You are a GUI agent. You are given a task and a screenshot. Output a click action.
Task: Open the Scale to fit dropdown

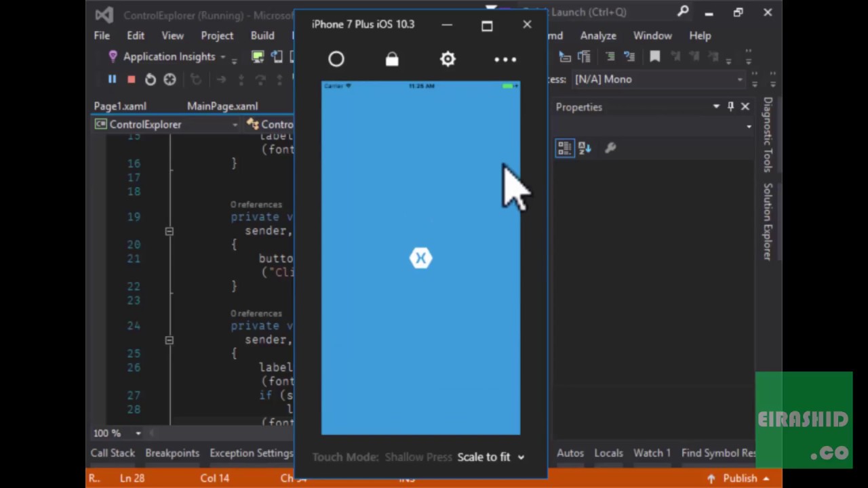(x=491, y=457)
